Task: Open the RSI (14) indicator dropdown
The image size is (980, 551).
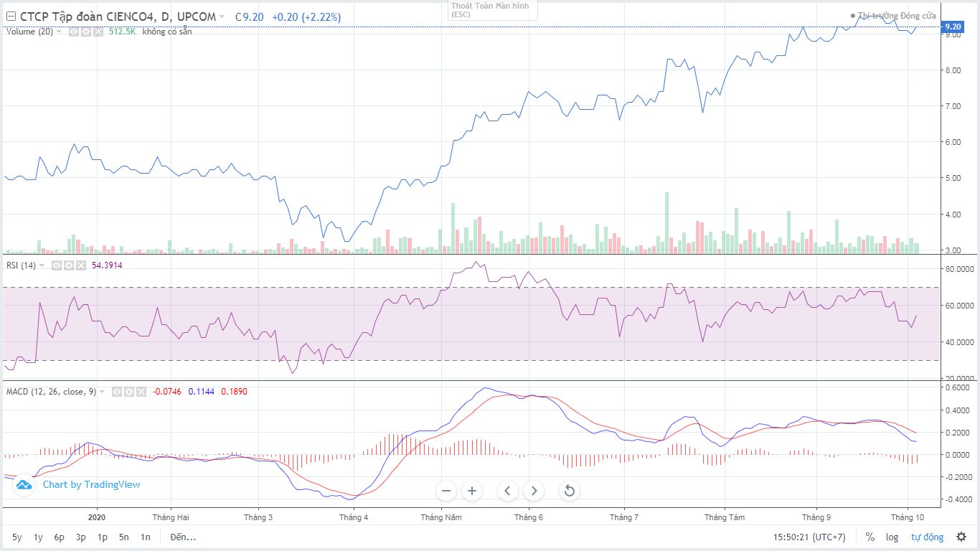Action: click(42, 265)
